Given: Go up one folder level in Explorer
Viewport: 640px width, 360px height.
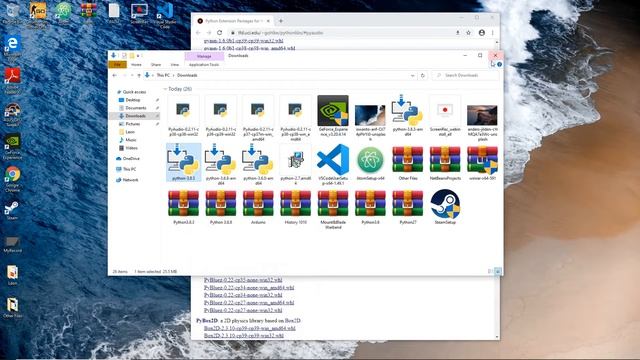Looking at the screenshot, I should coord(139,76).
